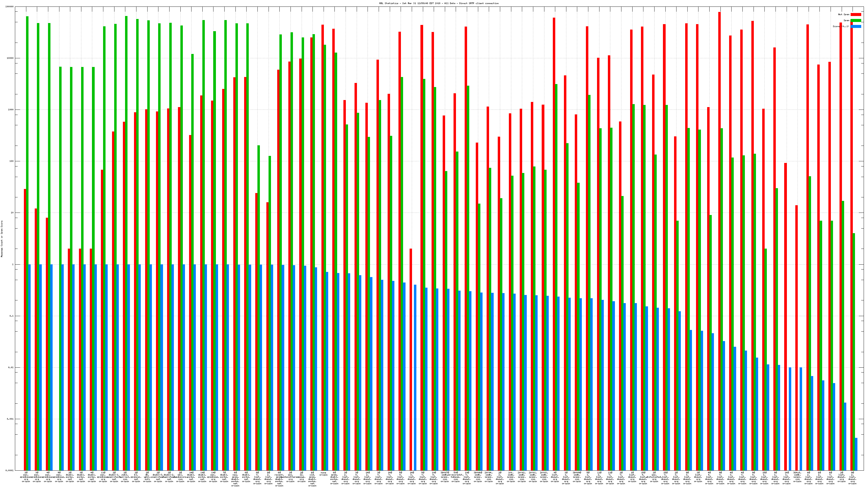Click the '6@ new.spam.dnsbl.sorbs.net origin' x-axis label
This screenshot has width=868, height=488.
pyautogui.click(x=235, y=479)
